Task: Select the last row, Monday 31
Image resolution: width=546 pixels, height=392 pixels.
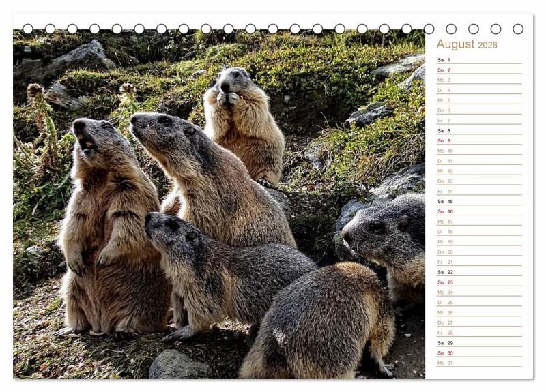Action: pos(478,363)
